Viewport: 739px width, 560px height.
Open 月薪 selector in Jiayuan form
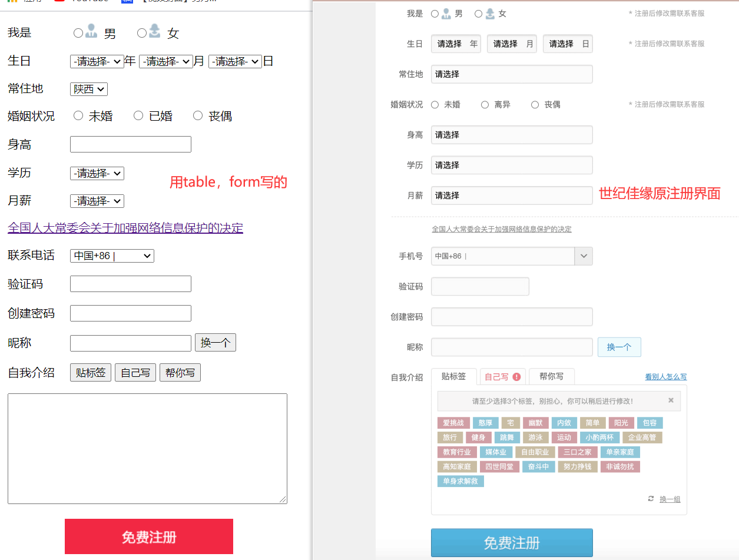(x=512, y=195)
